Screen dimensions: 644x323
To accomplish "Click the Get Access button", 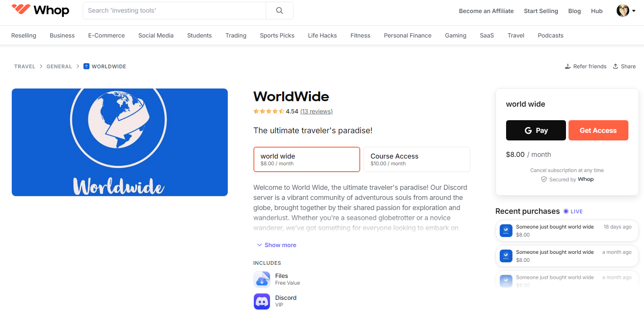I will coord(598,130).
